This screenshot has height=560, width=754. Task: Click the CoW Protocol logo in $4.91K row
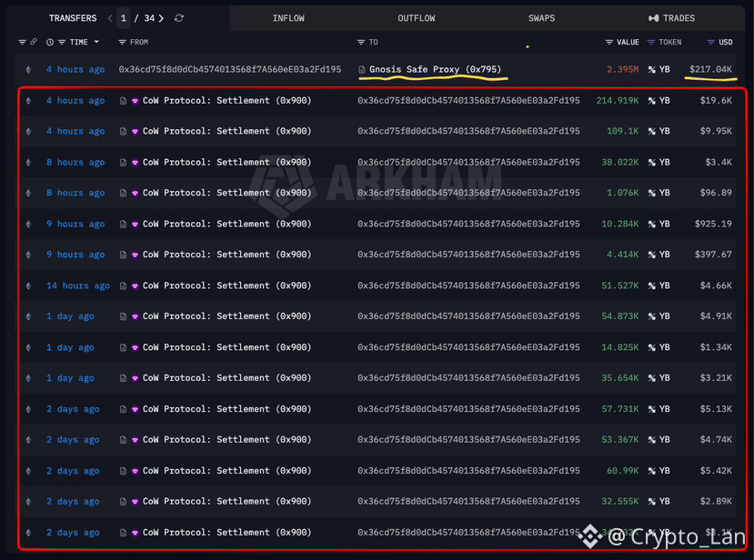tap(135, 316)
